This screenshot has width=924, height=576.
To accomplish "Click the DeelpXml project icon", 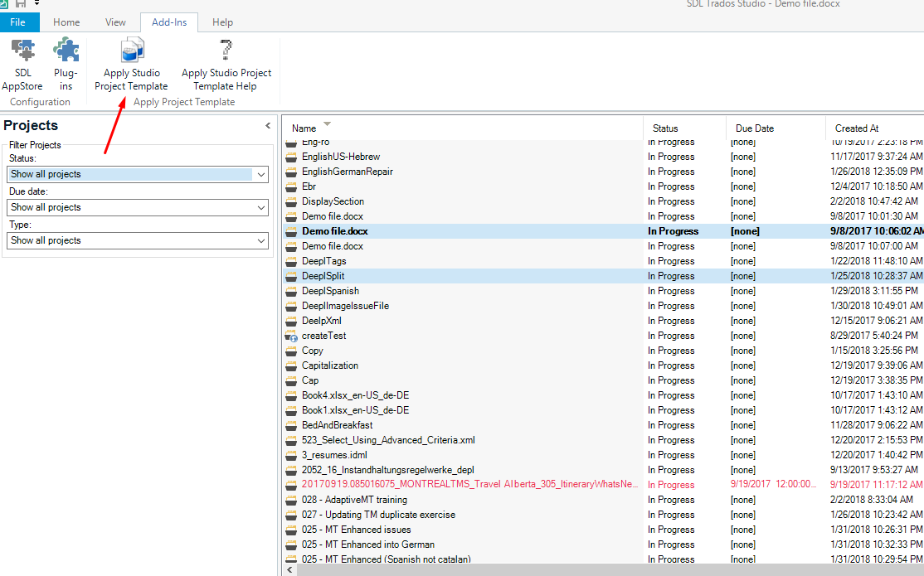I will pos(291,321).
